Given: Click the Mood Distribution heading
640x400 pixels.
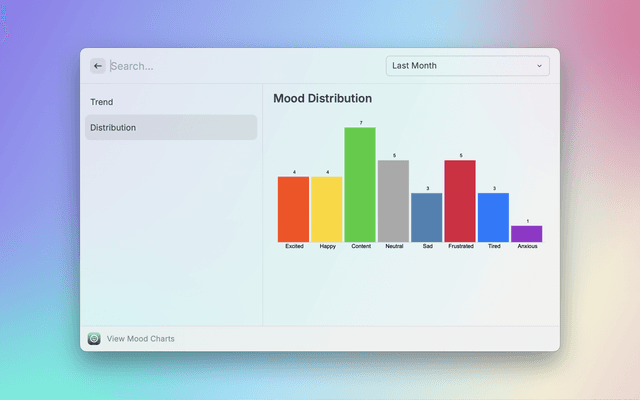Looking at the screenshot, I should (323, 99).
